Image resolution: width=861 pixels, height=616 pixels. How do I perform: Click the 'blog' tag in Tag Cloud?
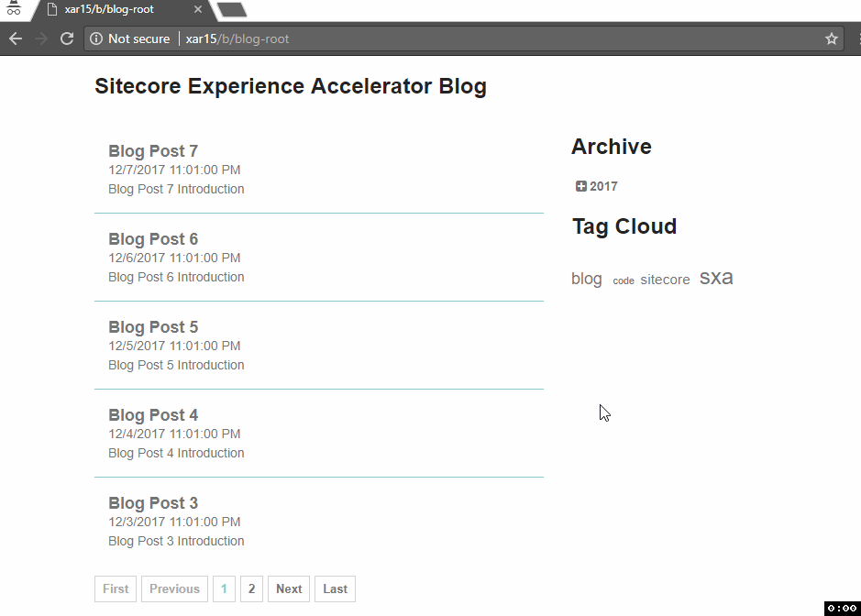click(587, 279)
